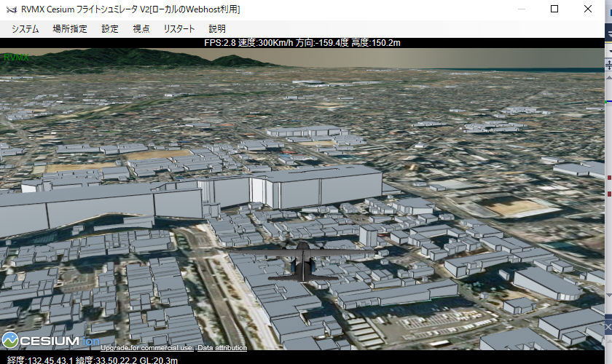This screenshot has height=364, width=612.
Task: Expand the dropdown arrow at right edge
Action: coord(608,52)
